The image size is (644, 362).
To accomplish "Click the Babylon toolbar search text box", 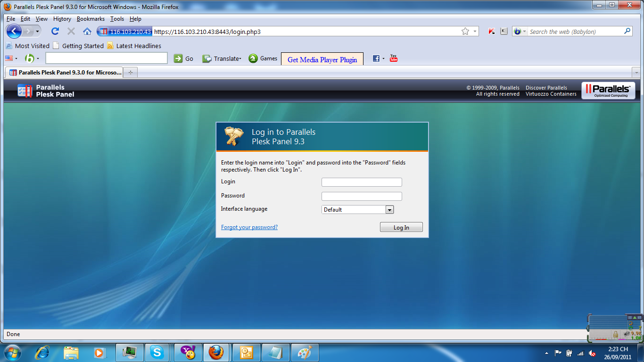I will (107, 58).
